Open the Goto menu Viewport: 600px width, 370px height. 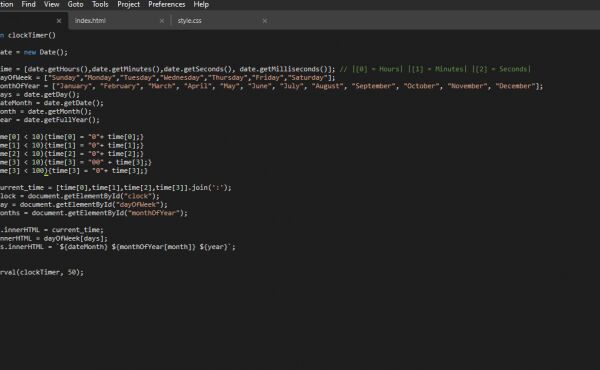[x=75, y=5]
